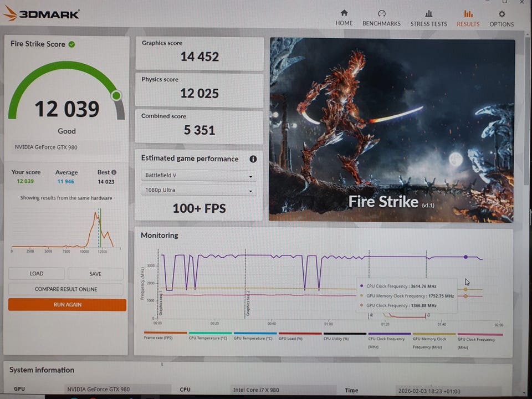Click the LOAD button

37,273
